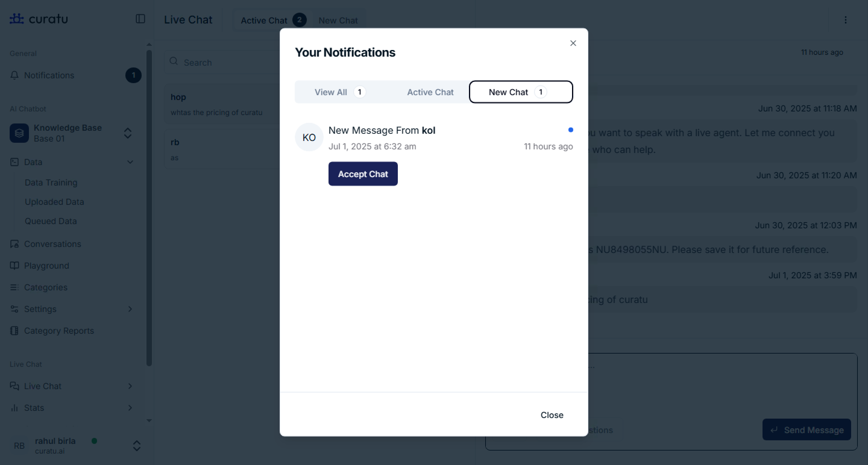The image size is (868, 465).
Task: Click the Category Reports icon
Action: [14, 331]
